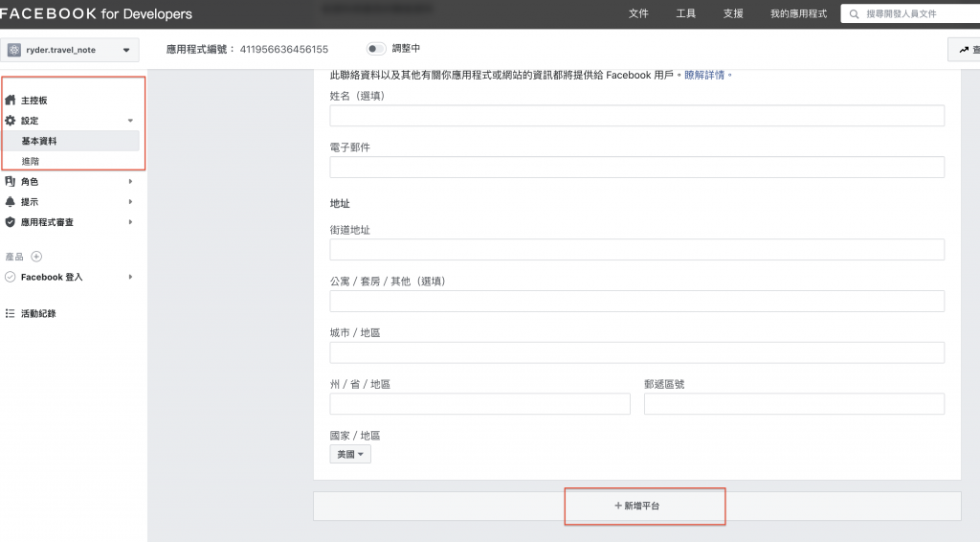
Task: Collapse the 設定 section arrow
Action: pyautogui.click(x=130, y=120)
